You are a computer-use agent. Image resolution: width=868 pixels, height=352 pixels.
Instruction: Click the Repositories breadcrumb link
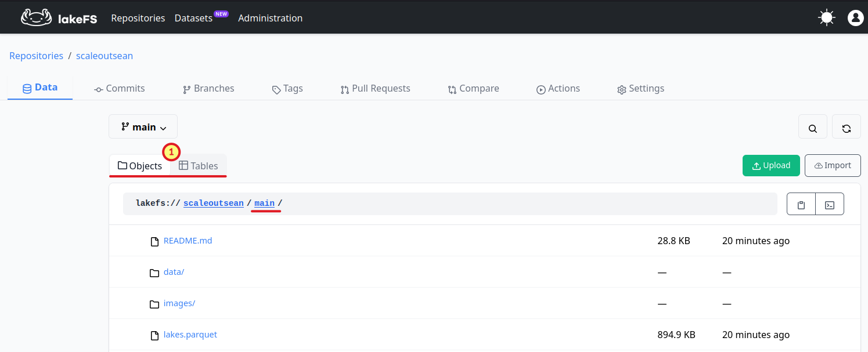click(x=36, y=56)
